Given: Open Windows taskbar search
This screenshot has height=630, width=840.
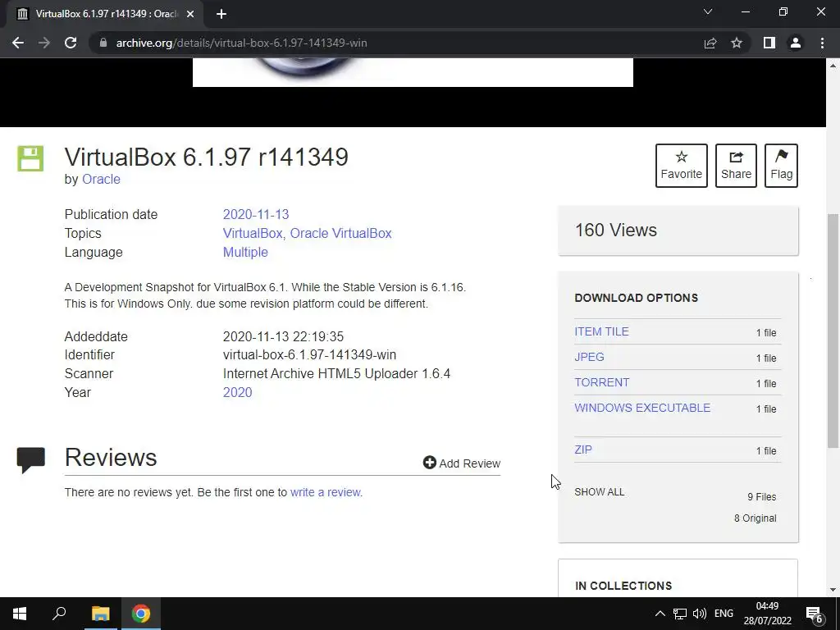Looking at the screenshot, I should pos(59,614).
